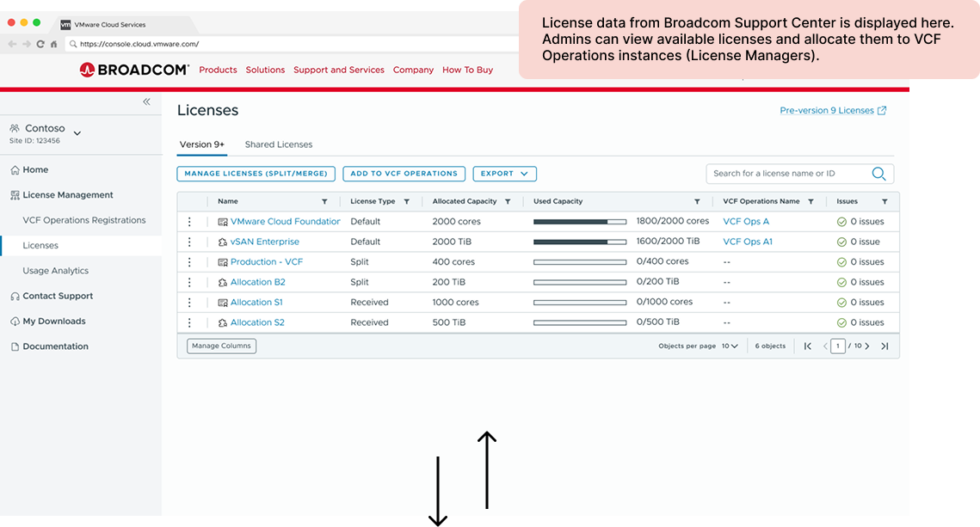Filter the Issues column
980x527 pixels.
(884, 202)
